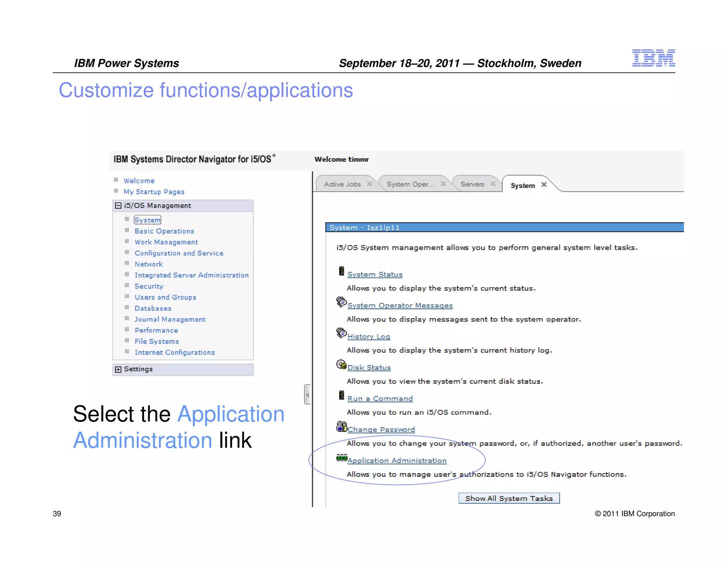Click the Show All System Tasks button
Screen dimensions: 728x562
509,498
